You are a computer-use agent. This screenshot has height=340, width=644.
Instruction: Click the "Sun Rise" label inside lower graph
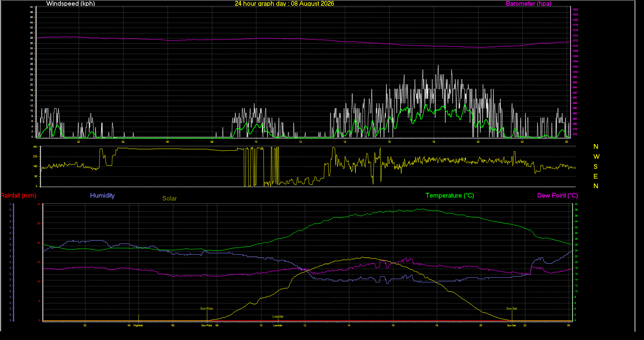point(206,309)
